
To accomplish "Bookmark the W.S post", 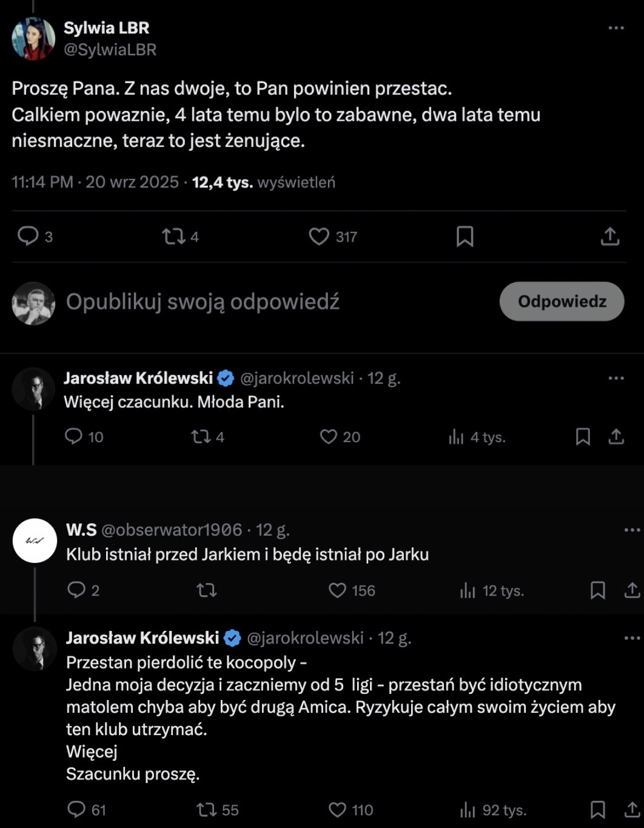I will click(x=598, y=590).
